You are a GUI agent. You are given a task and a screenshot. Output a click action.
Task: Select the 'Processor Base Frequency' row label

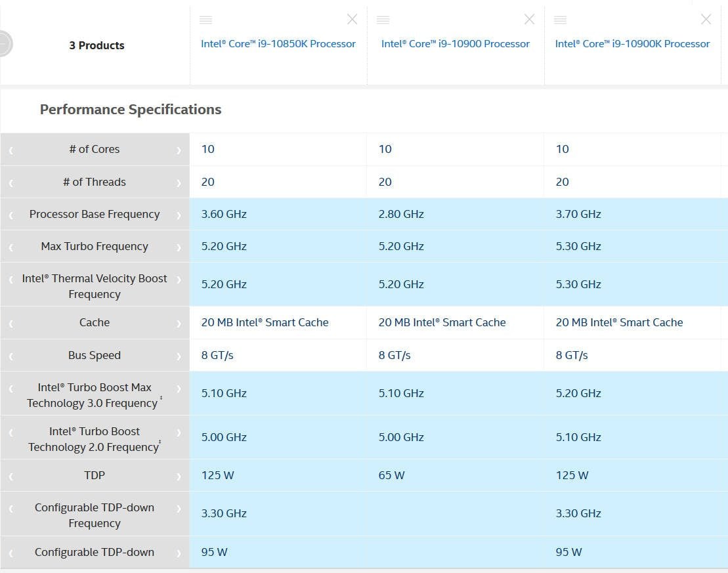(x=95, y=214)
